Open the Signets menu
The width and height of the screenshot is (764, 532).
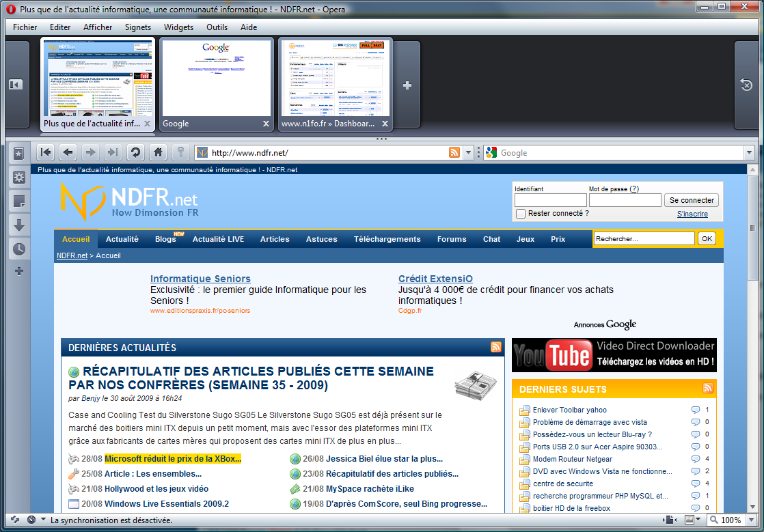(x=138, y=27)
